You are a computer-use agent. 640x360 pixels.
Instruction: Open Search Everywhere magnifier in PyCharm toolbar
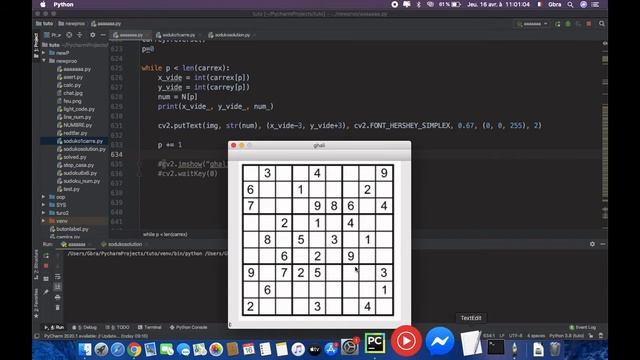[x=602, y=24]
